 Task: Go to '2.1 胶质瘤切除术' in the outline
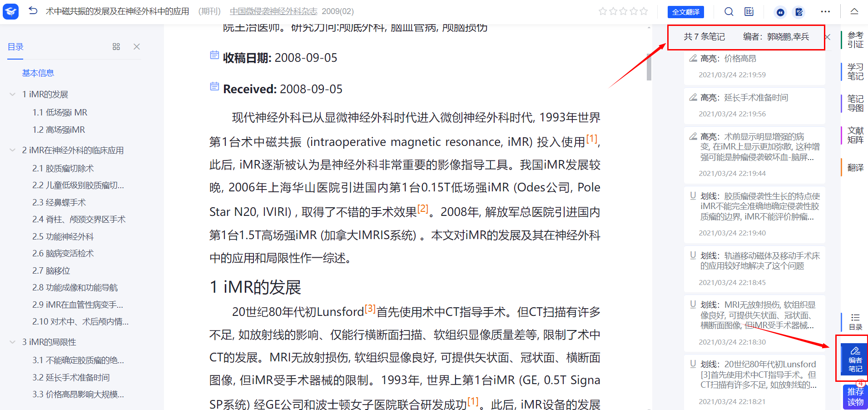(x=63, y=169)
